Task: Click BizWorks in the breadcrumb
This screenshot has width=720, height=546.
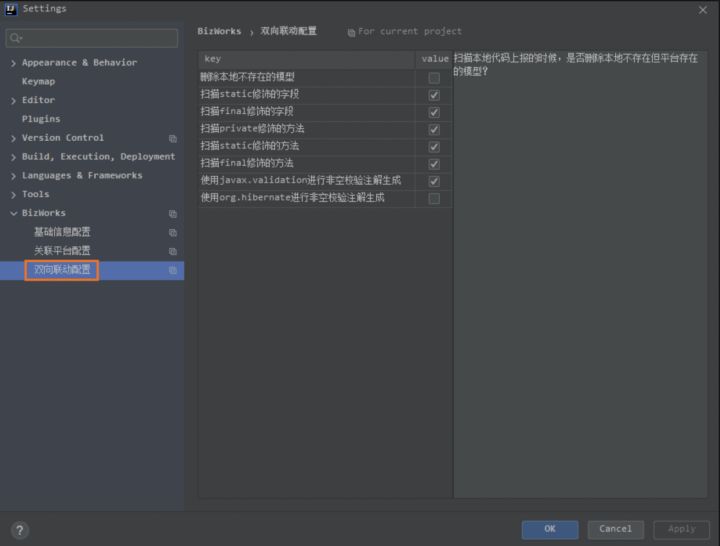Action: tap(219, 31)
